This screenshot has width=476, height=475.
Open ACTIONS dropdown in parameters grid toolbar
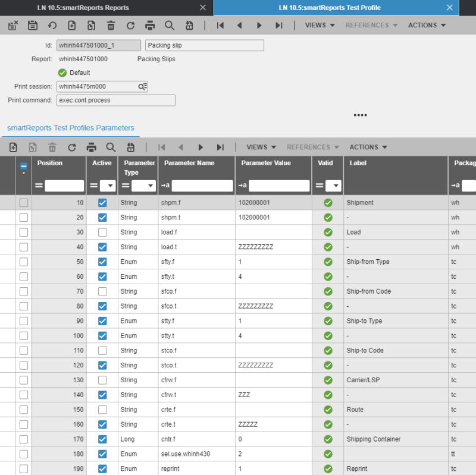click(x=368, y=147)
